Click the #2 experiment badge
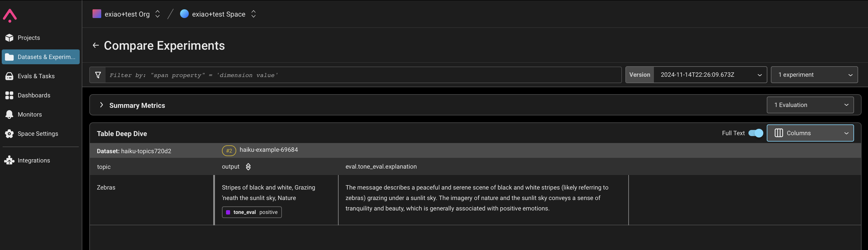The image size is (868, 250). tap(229, 151)
